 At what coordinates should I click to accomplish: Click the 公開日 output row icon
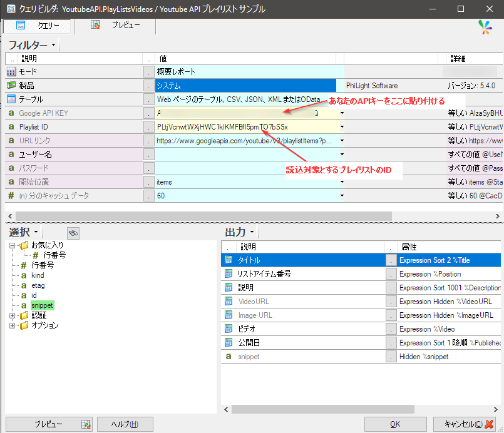pos(229,343)
